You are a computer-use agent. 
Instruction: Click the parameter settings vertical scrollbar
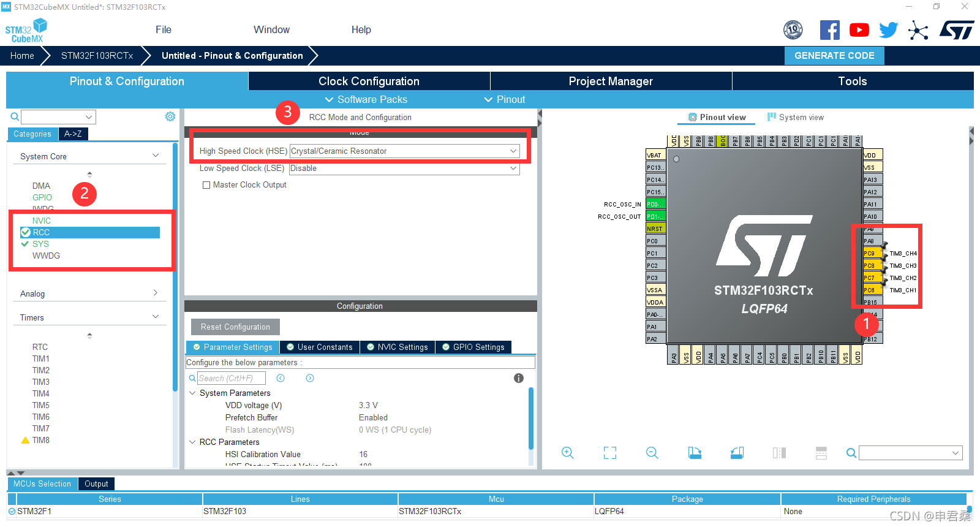[531, 419]
